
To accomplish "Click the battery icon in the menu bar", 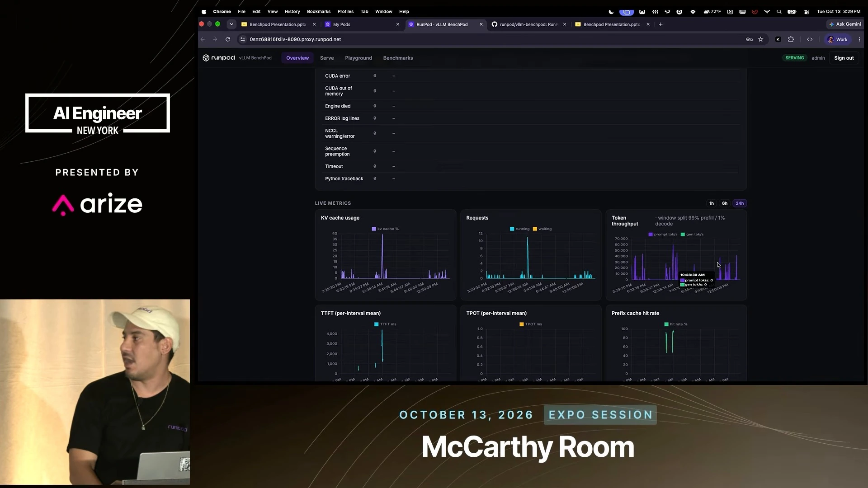I will click(792, 12).
